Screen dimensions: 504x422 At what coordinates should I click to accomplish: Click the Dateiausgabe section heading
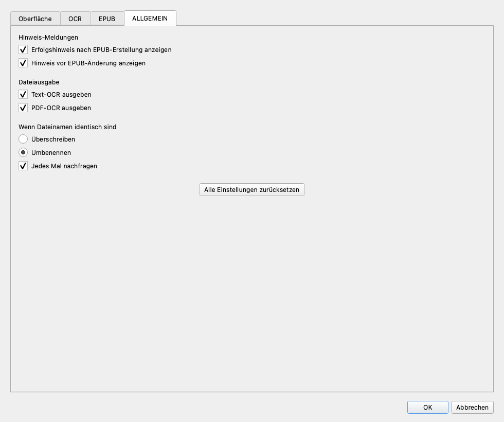pos(39,82)
